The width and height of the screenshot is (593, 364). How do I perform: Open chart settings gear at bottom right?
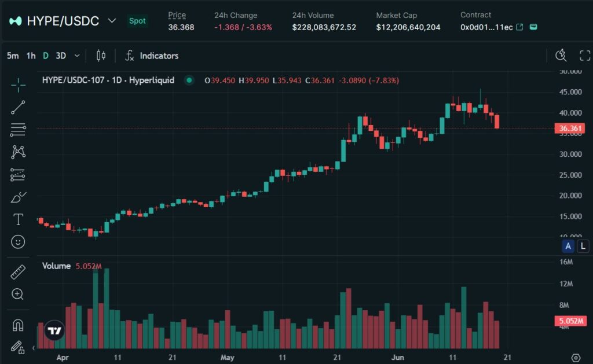click(x=576, y=358)
